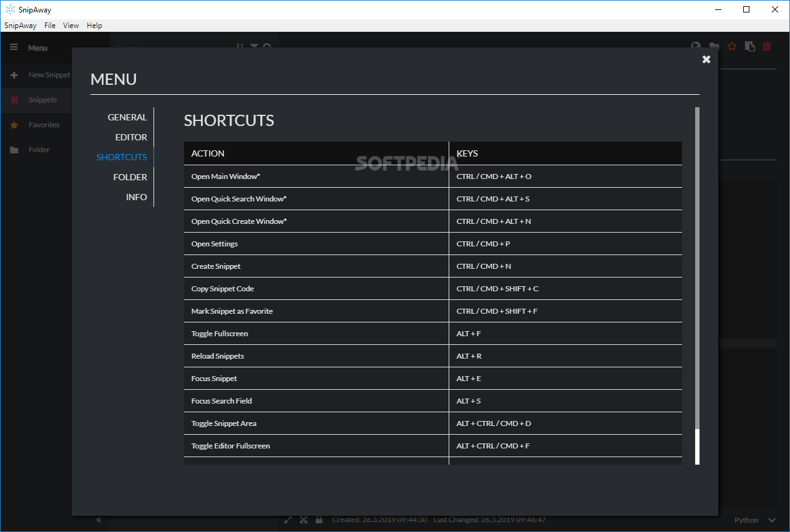Click the 'Copy Snippet Code' action cell
790x532 pixels.
pos(316,289)
